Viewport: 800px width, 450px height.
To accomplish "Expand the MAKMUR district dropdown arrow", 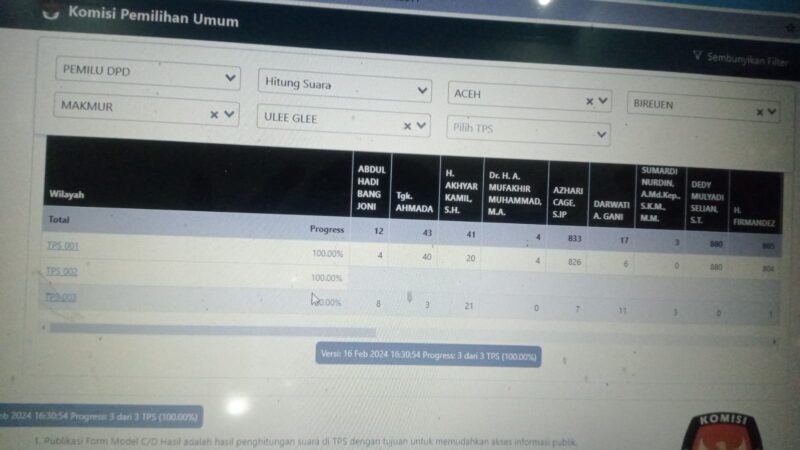I will point(229,114).
